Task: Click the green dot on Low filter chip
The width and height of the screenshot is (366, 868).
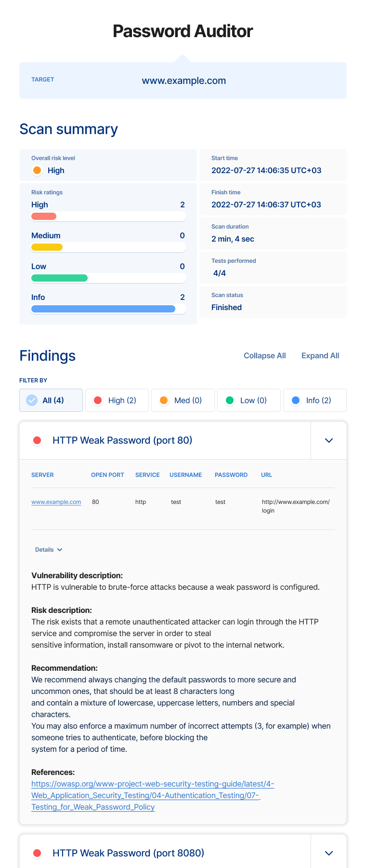Action: click(230, 400)
